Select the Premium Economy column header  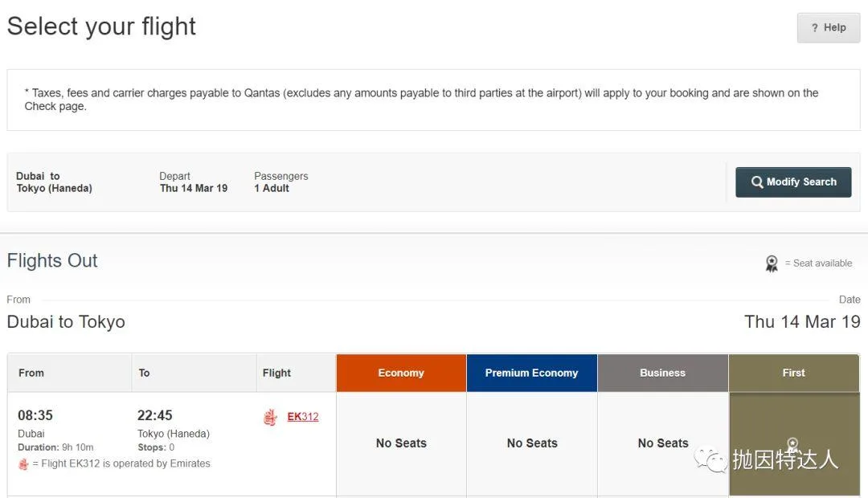[x=532, y=373]
